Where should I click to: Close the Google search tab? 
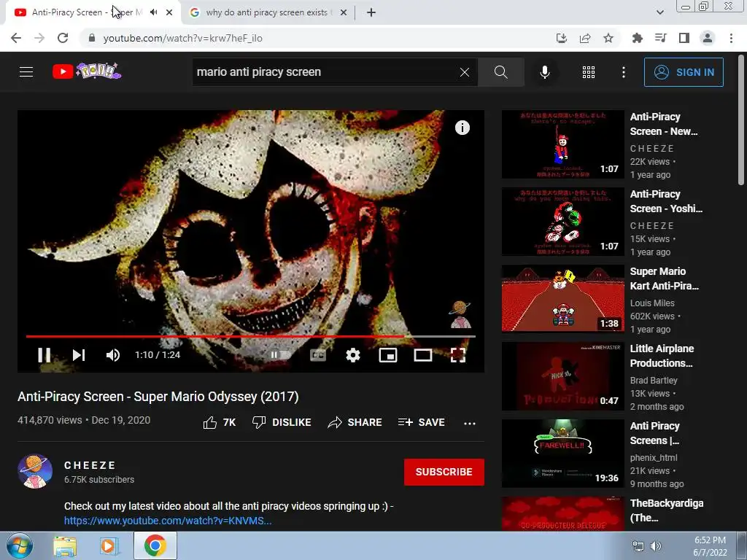point(343,12)
